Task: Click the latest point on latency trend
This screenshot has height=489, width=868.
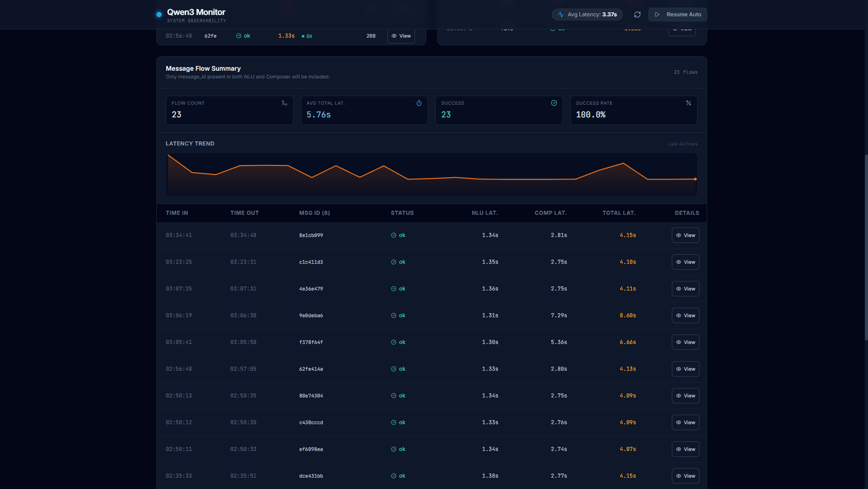Action: point(695,179)
